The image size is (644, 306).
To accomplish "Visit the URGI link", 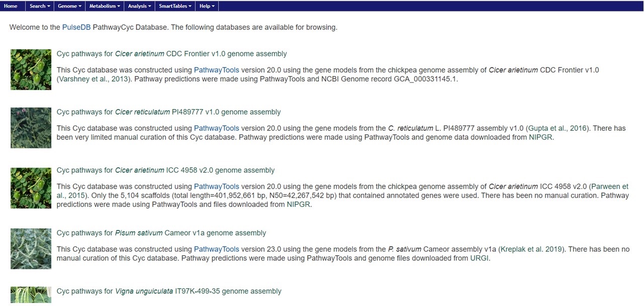I will tap(479, 259).
